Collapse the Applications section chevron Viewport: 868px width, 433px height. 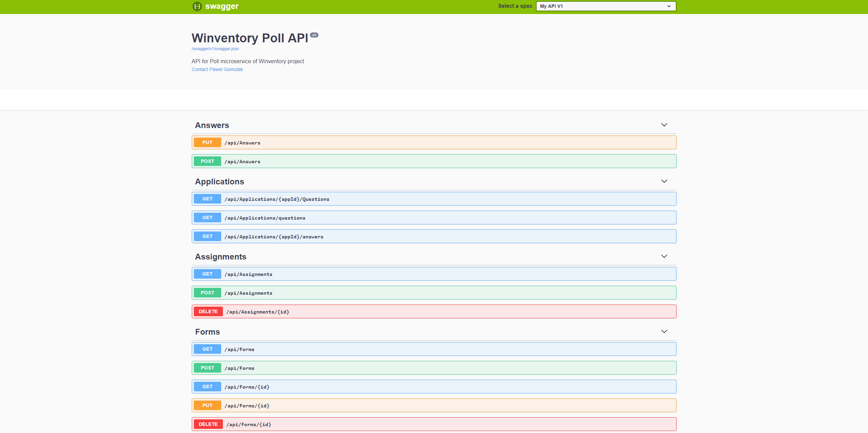pyautogui.click(x=664, y=181)
